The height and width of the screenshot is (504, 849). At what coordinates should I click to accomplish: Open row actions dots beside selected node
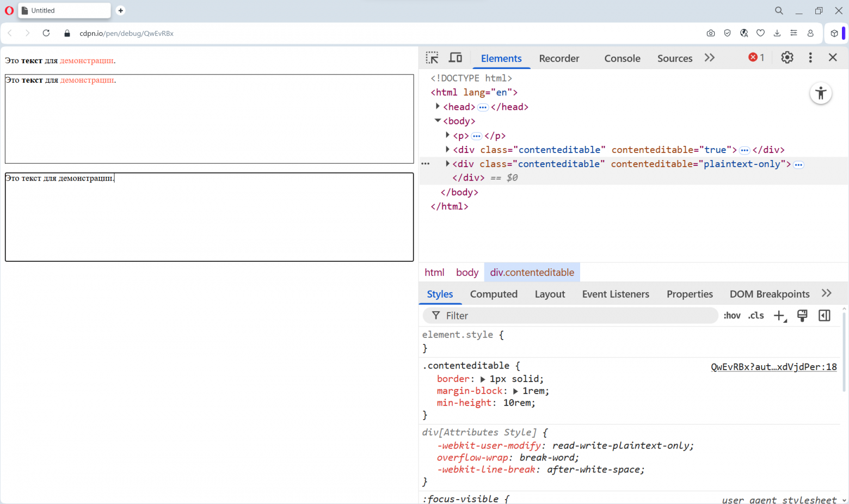426,164
